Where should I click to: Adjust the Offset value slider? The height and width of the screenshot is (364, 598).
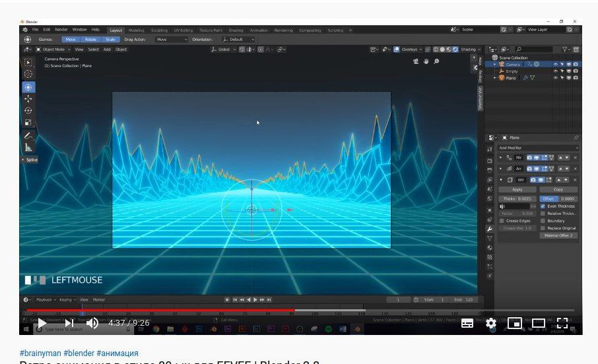coord(558,198)
